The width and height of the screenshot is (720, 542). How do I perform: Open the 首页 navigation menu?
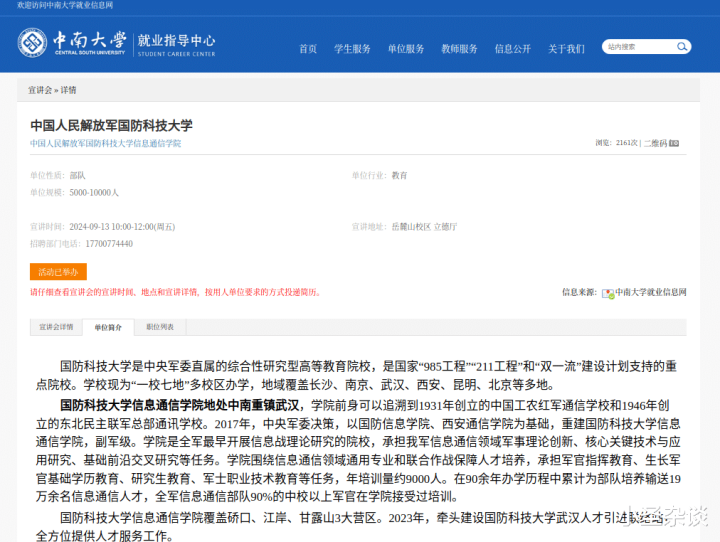pyautogui.click(x=308, y=49)
